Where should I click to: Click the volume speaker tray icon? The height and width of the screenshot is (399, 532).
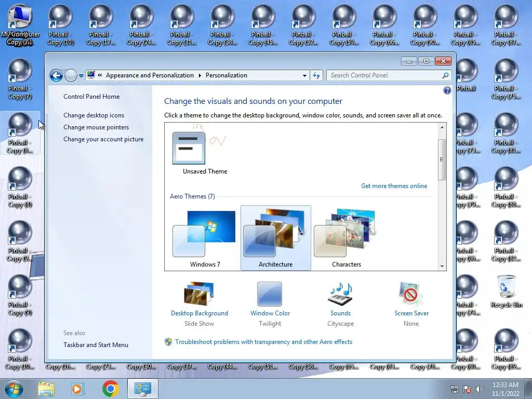click(x=480, y=389)
